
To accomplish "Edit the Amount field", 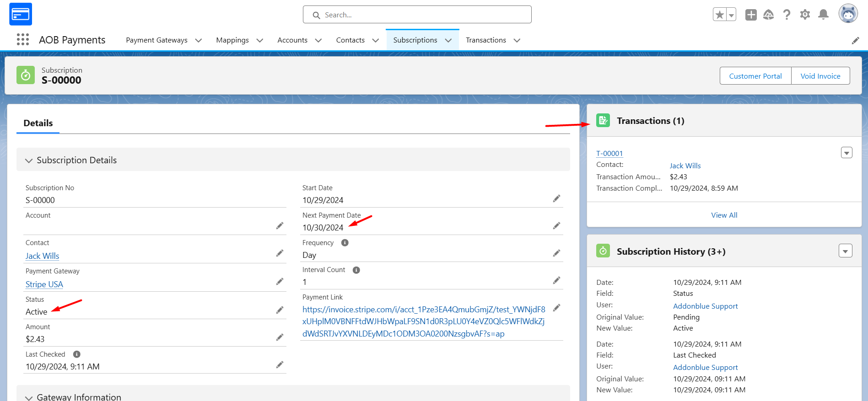I will pos(280,337).
